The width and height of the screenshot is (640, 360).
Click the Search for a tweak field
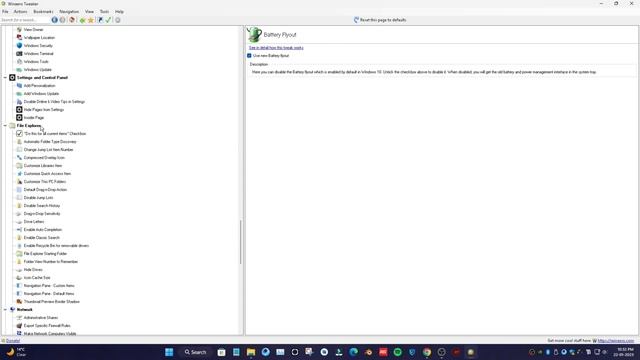click(24, 20)
